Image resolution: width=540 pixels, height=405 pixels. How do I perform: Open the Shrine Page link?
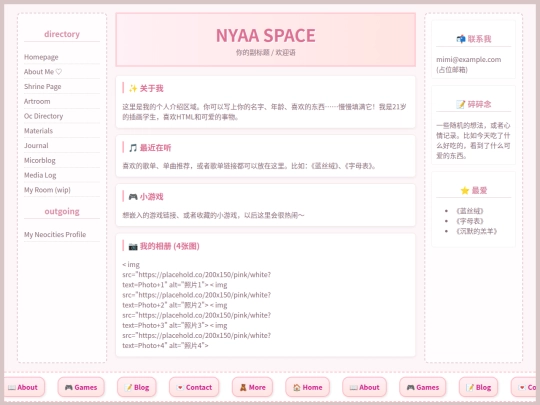click(x=42, y=86)
